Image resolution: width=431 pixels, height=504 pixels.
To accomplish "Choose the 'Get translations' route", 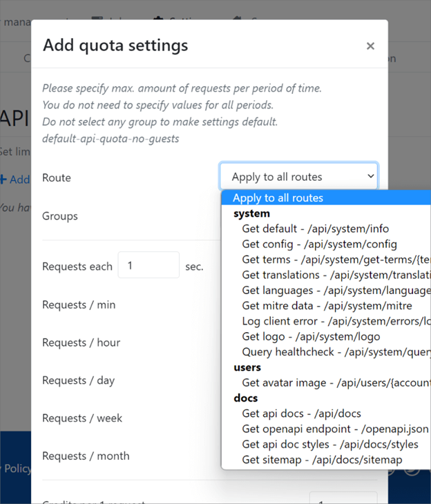I will click(332, 275).
